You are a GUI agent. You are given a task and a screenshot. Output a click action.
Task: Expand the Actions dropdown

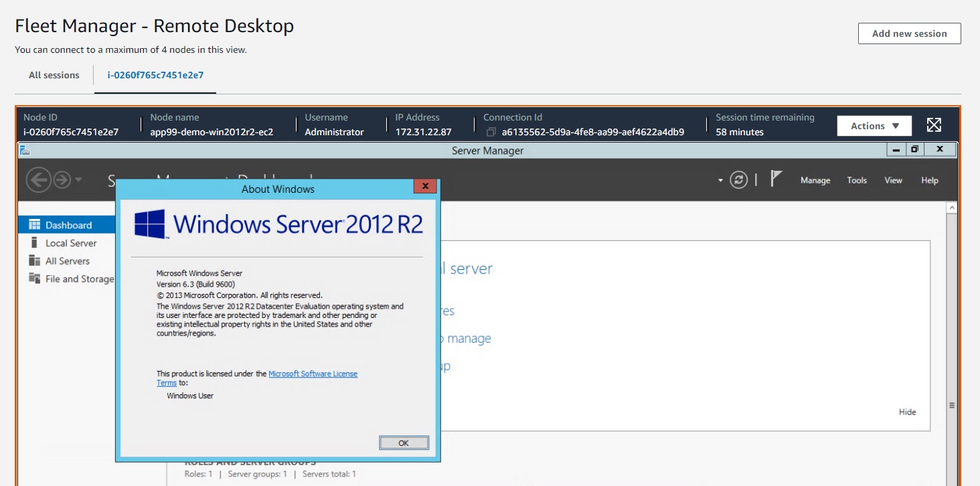point(874,126)
